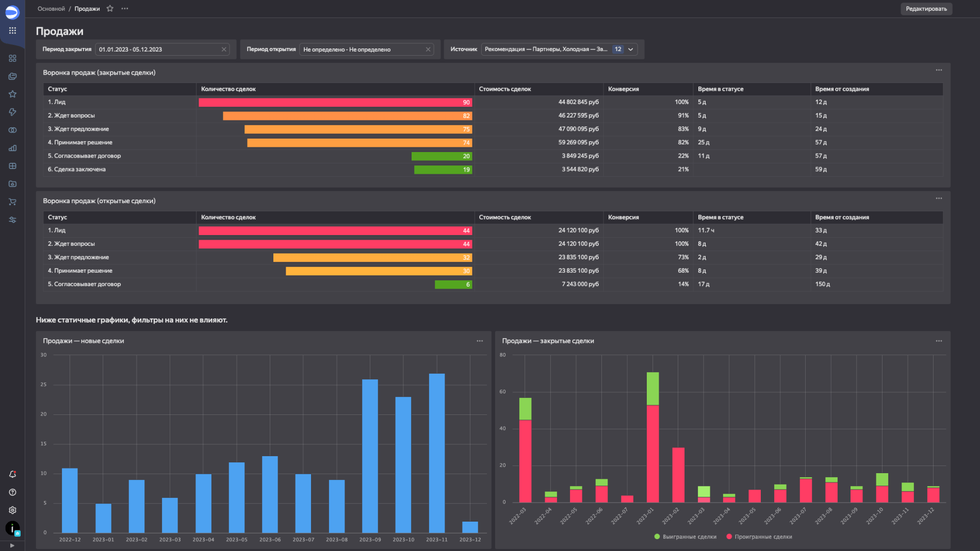980x551 pixels.
Task: Open the shopping cart icon in sidebar
Action: (x=12, y=202)
